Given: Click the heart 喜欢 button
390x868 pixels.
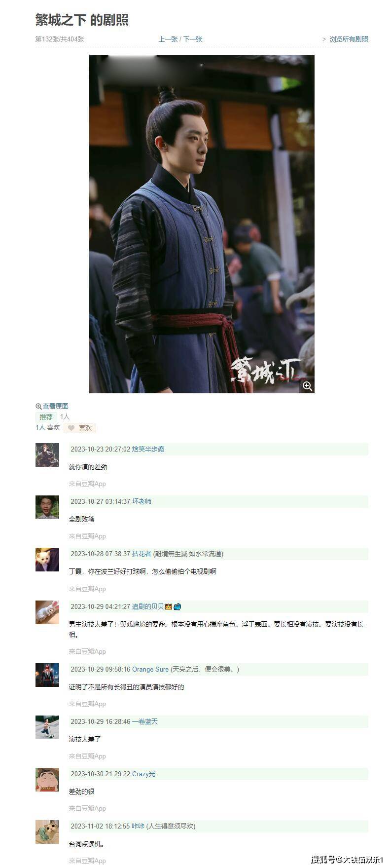Looking at the screenshot, I should point(80,428).
